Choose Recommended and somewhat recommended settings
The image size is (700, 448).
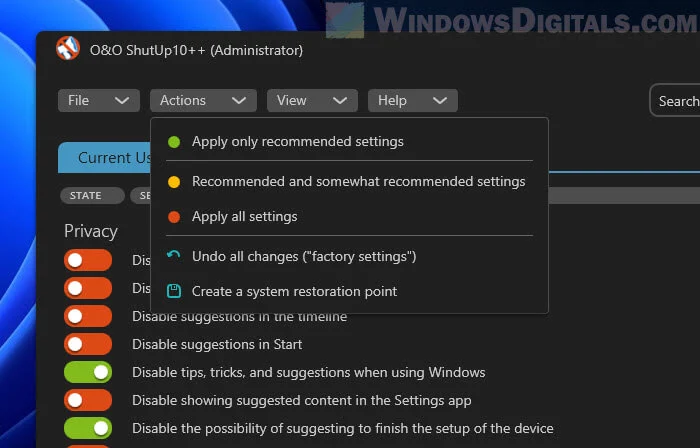coord(350,182)
